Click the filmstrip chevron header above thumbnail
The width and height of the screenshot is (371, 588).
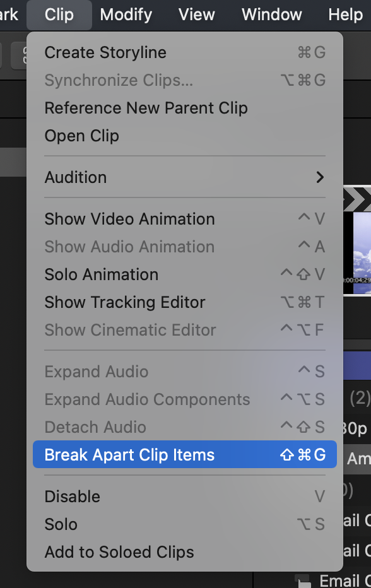click(x=357, y=199)
